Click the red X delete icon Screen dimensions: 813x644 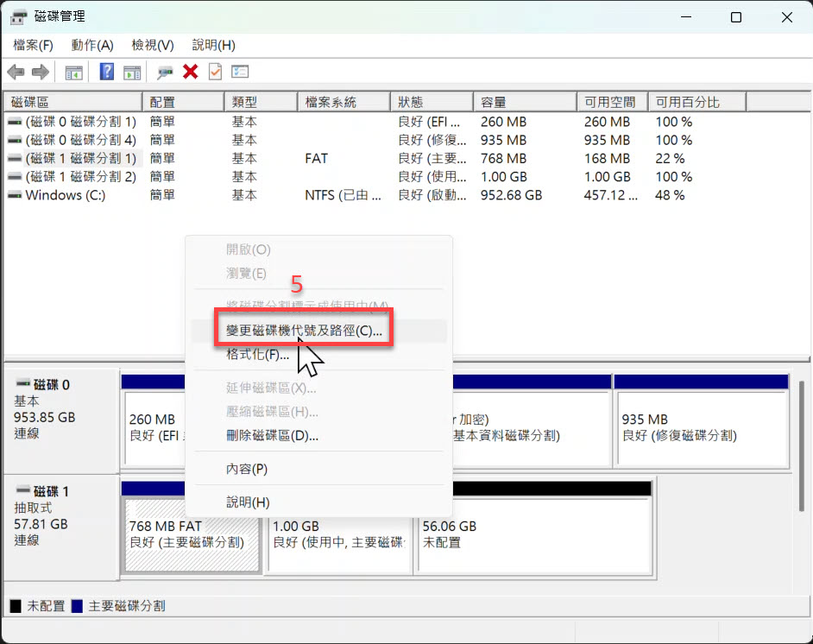pos(191,73)
